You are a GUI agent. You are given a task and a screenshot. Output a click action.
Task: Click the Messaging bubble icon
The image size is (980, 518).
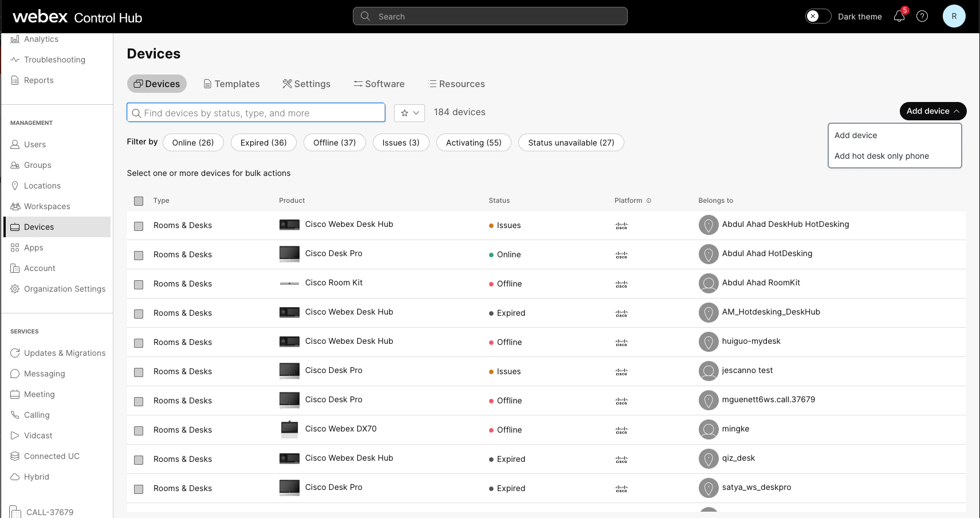point(15,374)
